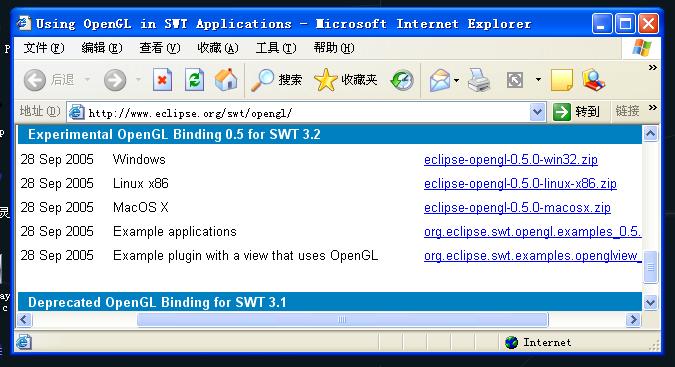This screenshot has height=367, width=675.
Task: Print the page with printer icon
Action: (479, 80)
